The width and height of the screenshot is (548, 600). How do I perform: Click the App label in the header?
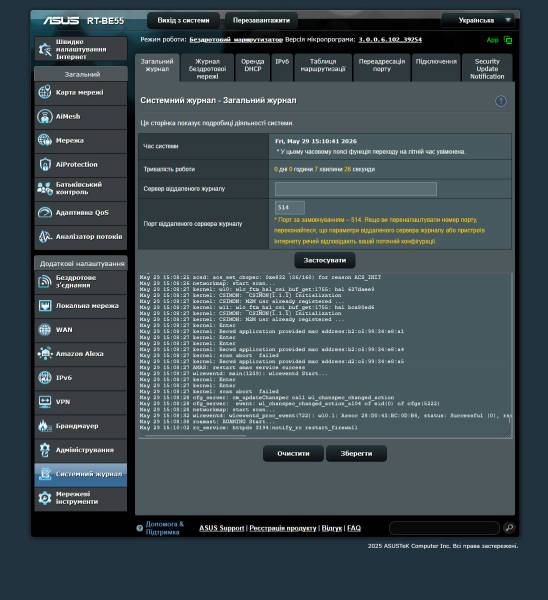[x=493, y=40]
